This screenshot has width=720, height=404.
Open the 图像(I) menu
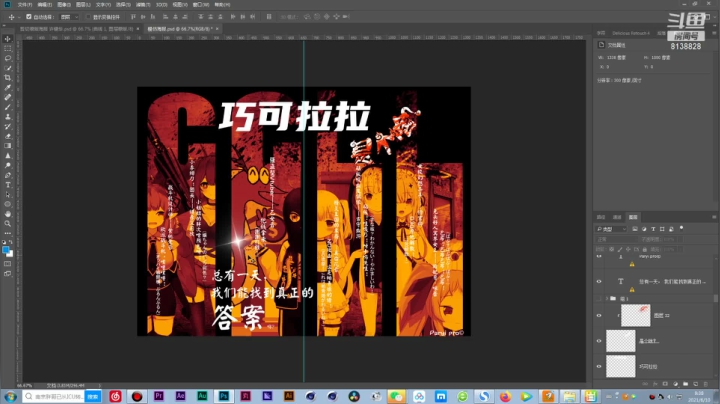coord(64,5)
